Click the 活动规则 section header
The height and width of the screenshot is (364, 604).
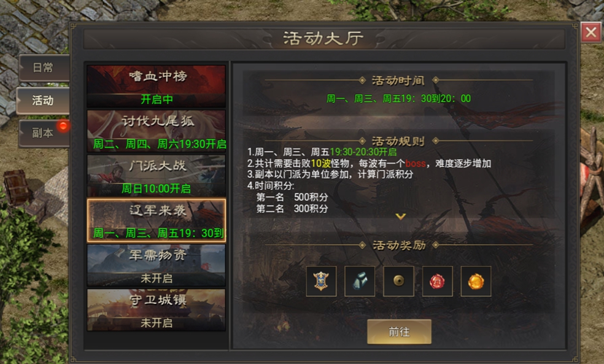(x=398, y=141)
